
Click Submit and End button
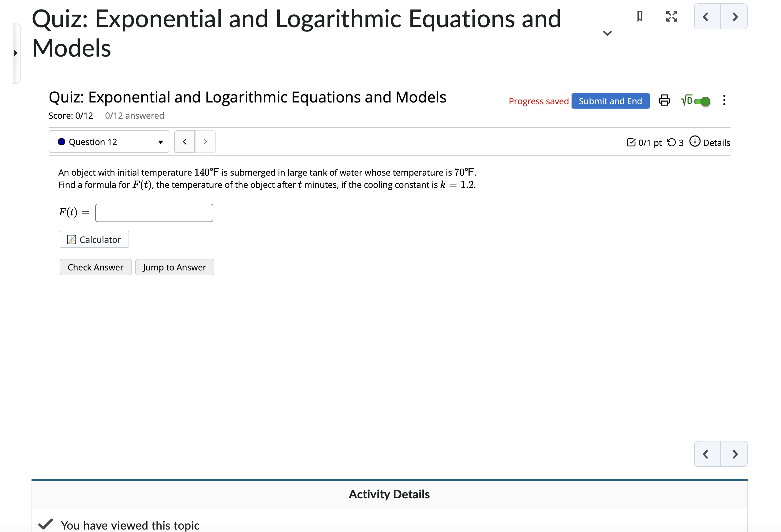coord(610,101)
